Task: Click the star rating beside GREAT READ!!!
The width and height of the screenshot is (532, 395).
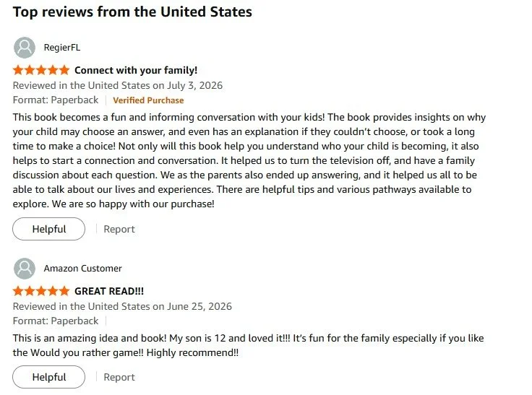Action: 41,291
